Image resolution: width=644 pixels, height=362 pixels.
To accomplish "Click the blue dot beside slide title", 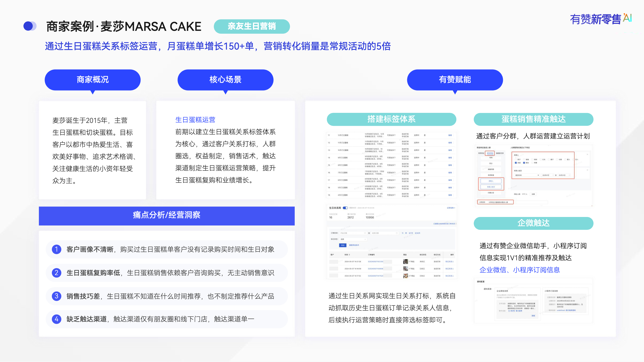I will point(28,26).
